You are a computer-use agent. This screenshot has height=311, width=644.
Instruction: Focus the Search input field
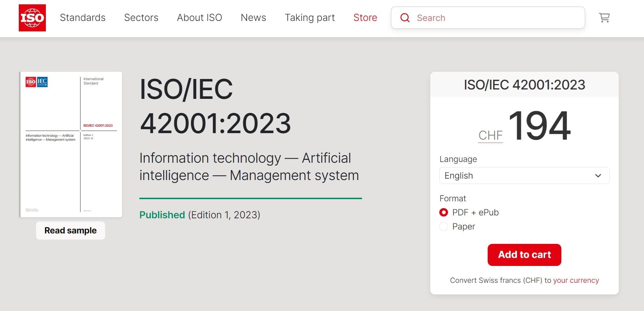point(488,18)
